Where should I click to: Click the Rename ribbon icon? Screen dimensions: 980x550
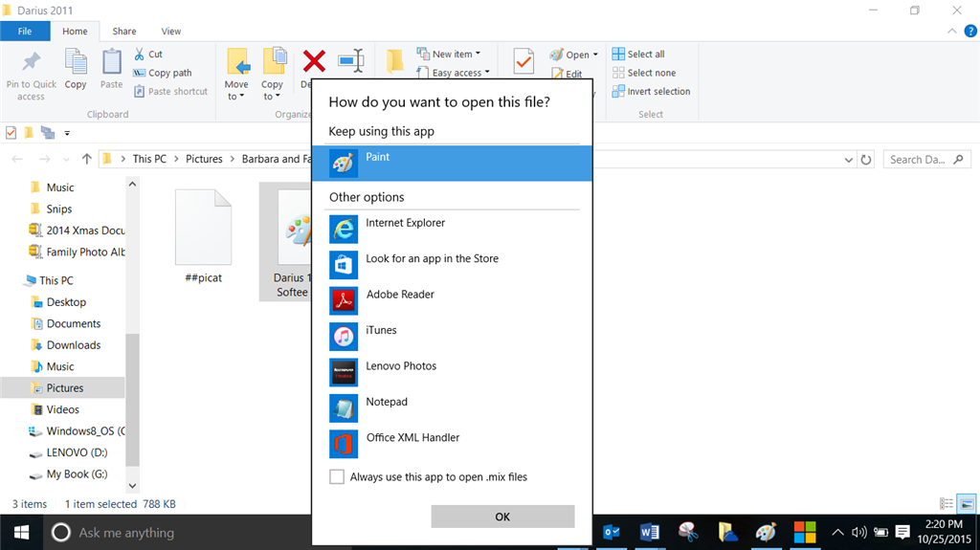351,60
